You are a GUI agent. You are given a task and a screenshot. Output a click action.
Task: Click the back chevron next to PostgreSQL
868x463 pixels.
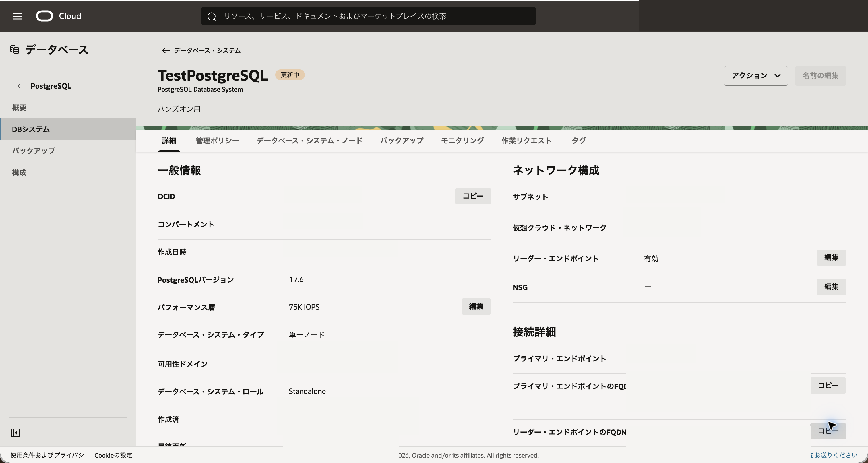pyautogui.click(x=19, y=86)
